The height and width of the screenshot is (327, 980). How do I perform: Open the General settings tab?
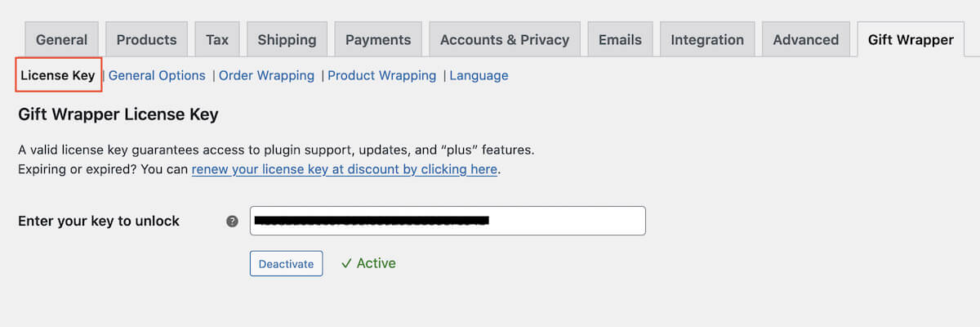tap(62, 39)
